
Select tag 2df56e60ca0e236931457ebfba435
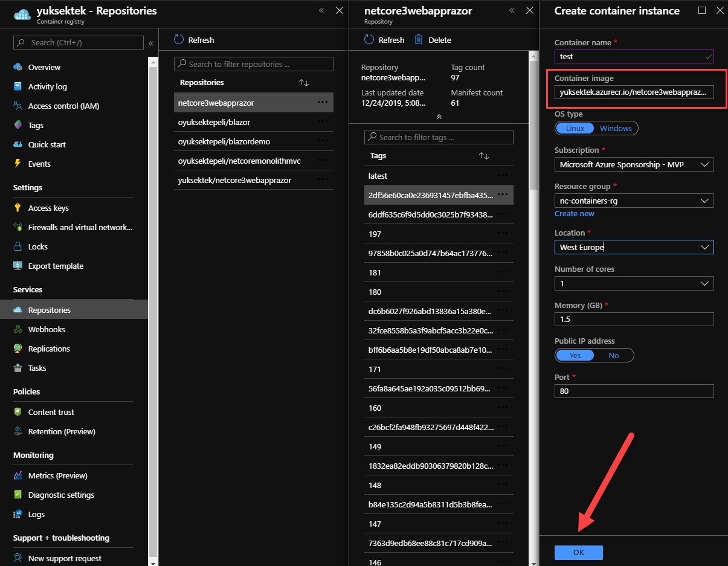point(439,195)
